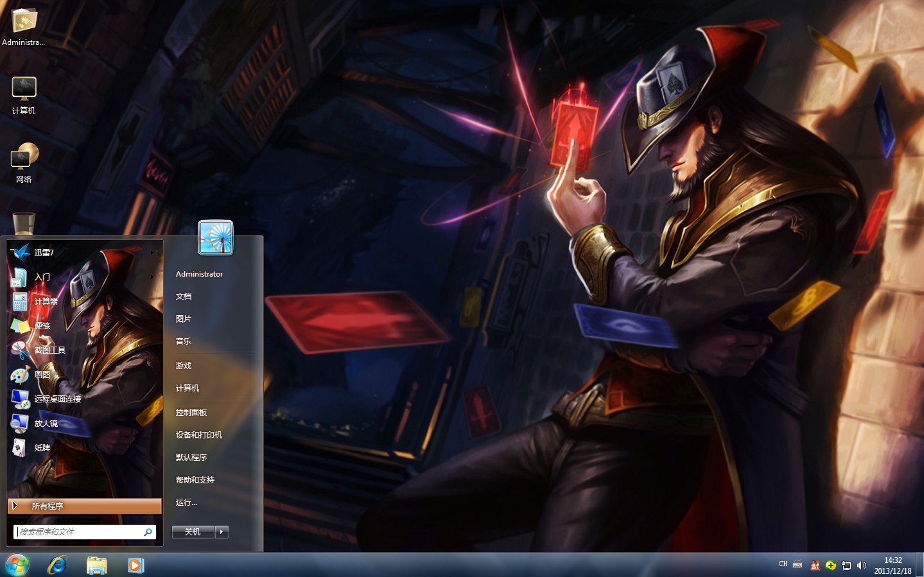
Task: Open 图片 pictures library
Action: [x=184, y=318]
